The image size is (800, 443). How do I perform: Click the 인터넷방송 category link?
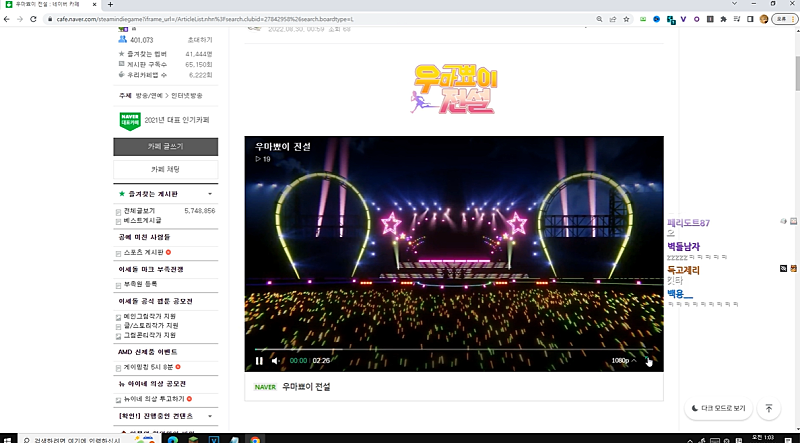click(x=186, y=95)
